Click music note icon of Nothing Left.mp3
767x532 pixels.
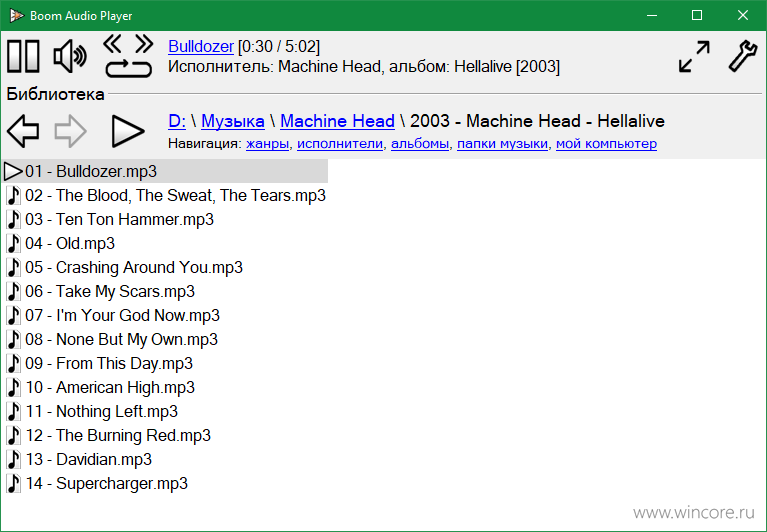click(x=14, y=411)
